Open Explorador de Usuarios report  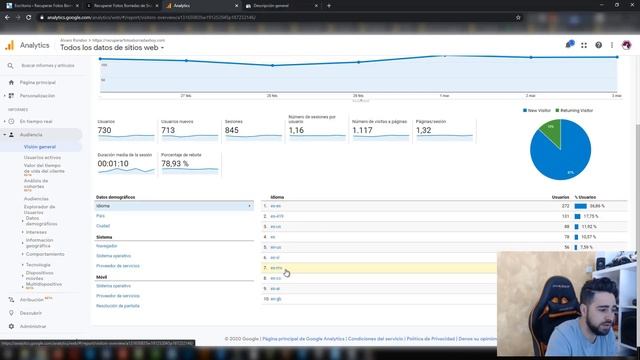click(x=39, y=209)
